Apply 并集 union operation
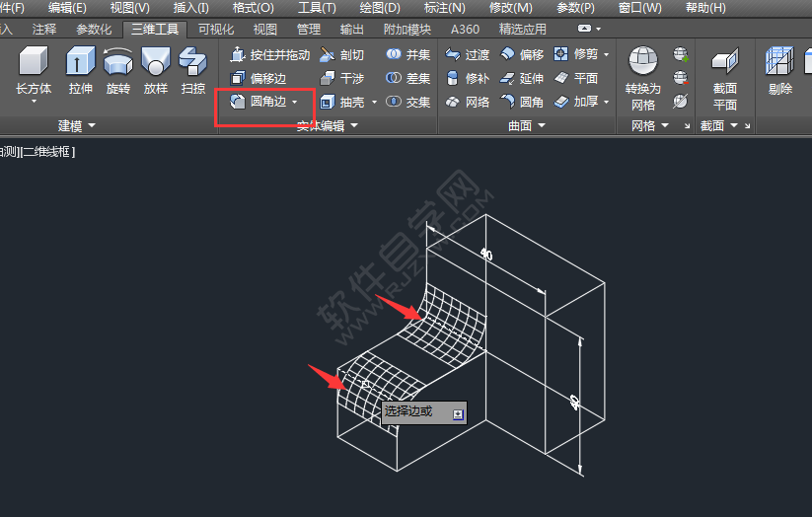The image size is (812, 517). click(408, 54)
